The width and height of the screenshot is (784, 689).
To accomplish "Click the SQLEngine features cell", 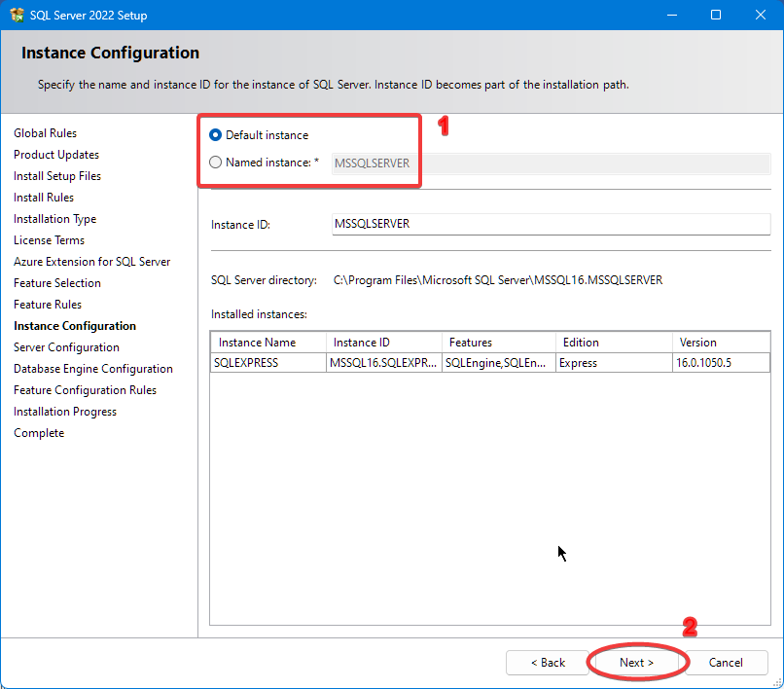I will (499, 363).
